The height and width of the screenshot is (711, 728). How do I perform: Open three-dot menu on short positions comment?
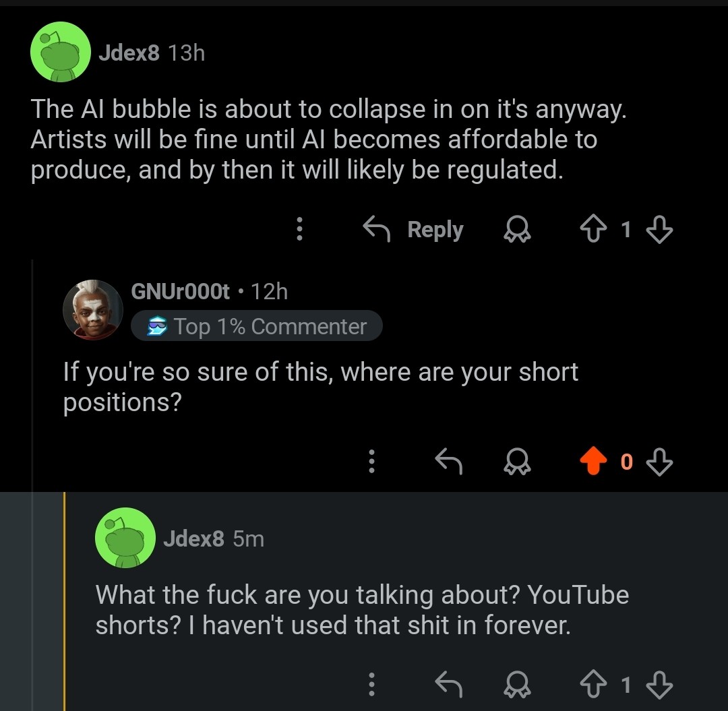click(371, 462)
